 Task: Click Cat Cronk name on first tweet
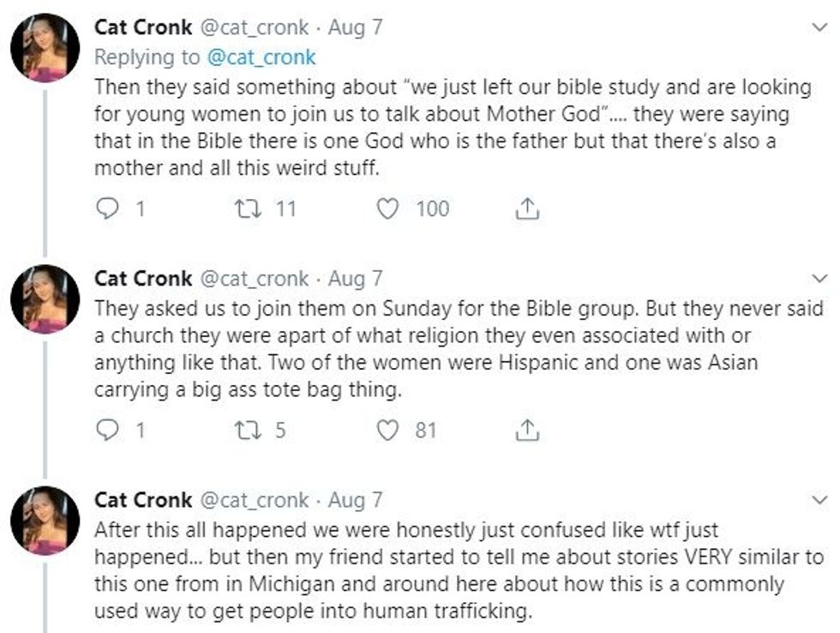142,27
